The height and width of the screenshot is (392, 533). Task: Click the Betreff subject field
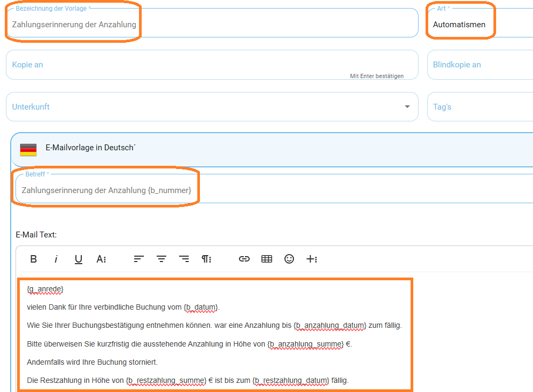click(274, 189)
